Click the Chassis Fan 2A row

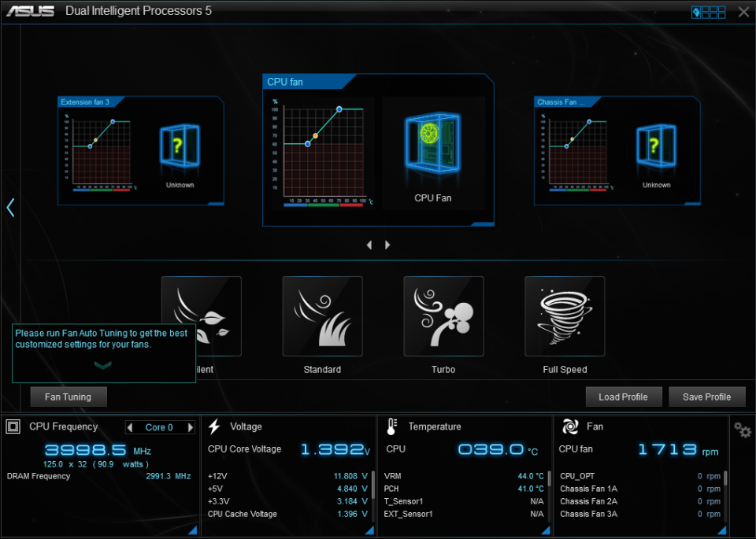(640, 501)
